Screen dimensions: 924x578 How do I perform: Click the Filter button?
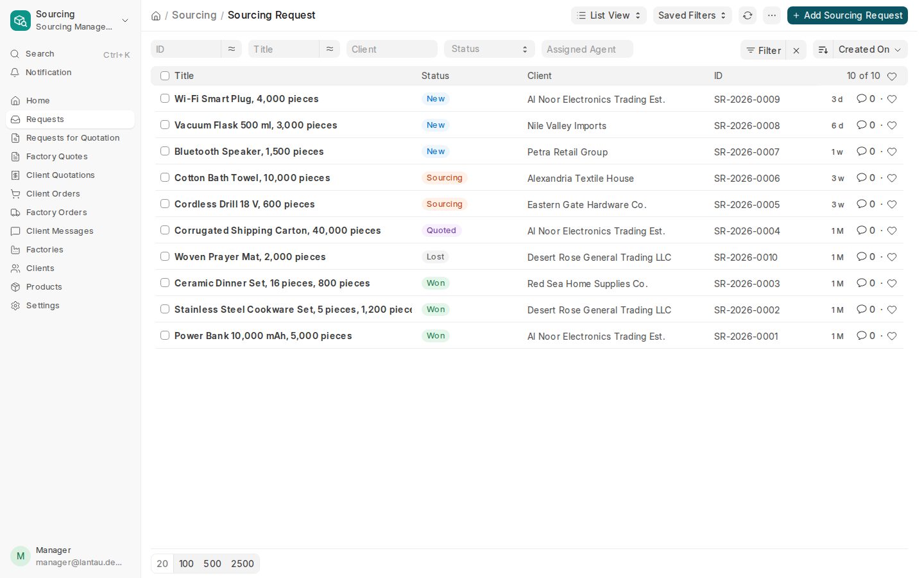click(764, 50)
